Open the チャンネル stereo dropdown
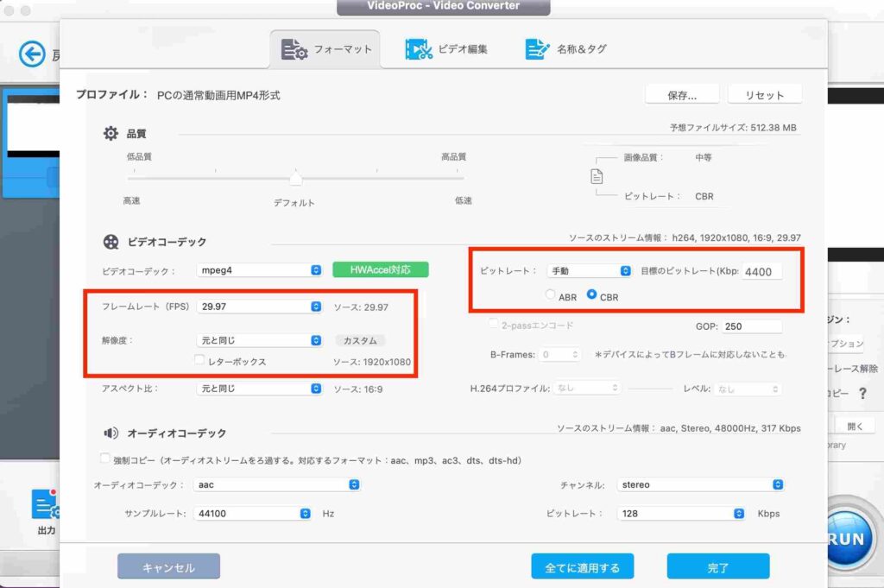The height and width of the screenshot is (588, 884). 700,485
